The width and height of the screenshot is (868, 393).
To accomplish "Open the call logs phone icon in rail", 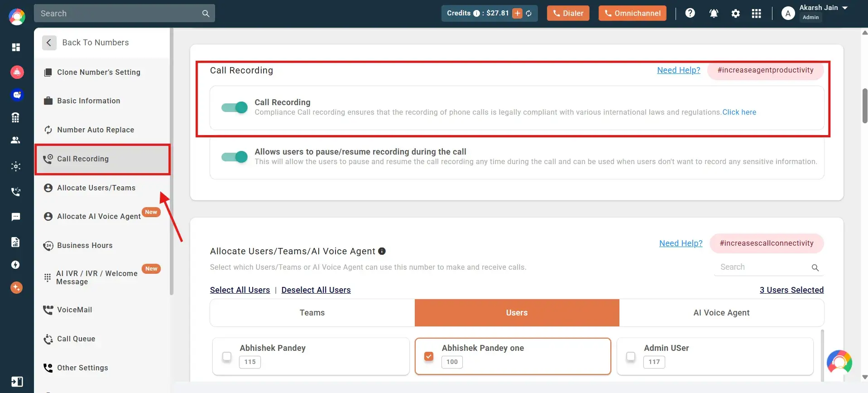I will (16, 192).
